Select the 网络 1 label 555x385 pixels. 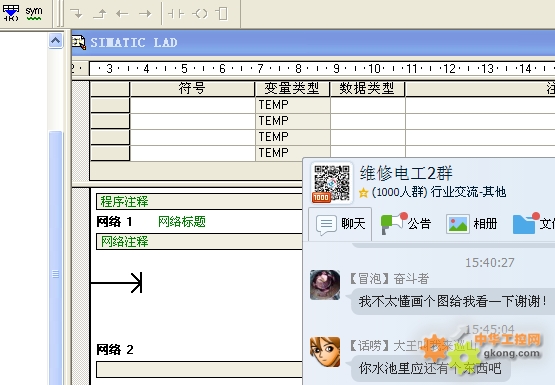click(x=114, y=222)
